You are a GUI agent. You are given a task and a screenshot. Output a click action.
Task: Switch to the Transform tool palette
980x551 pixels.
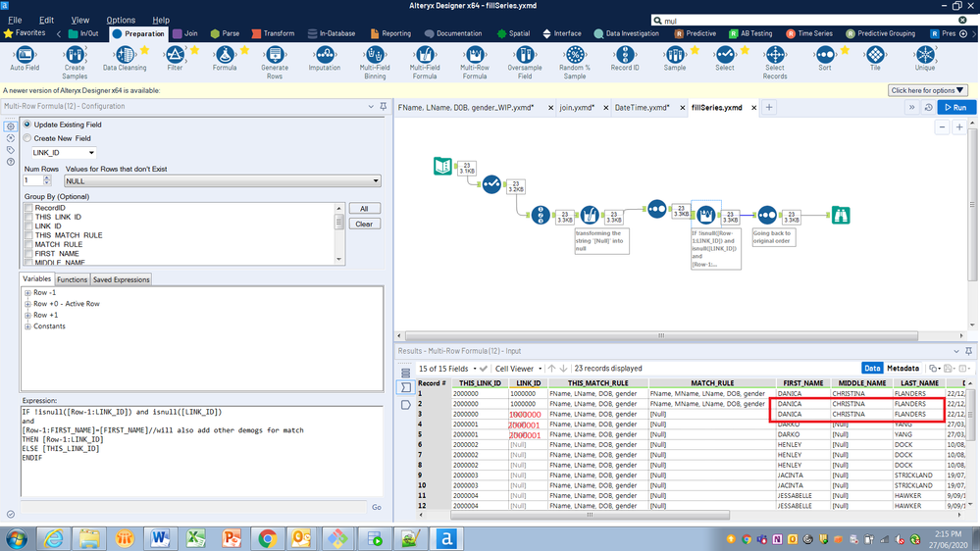click(273, 33)
